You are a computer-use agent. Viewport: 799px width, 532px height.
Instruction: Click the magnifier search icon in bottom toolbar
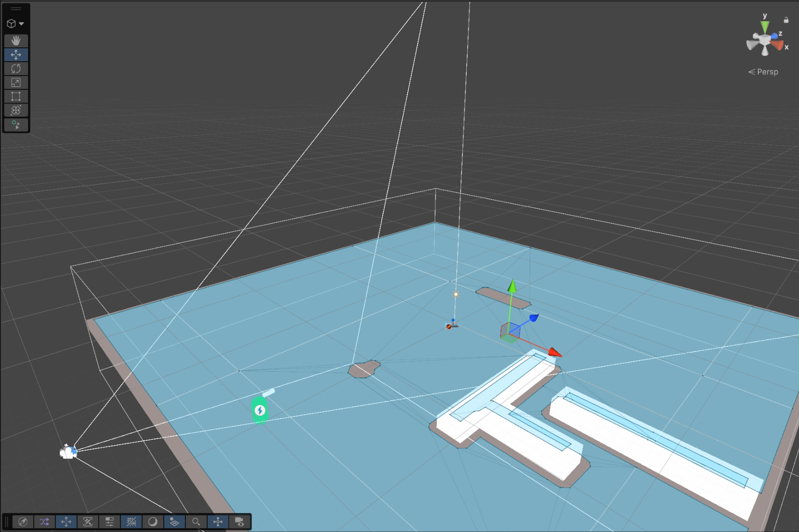[x=196, y=522]
